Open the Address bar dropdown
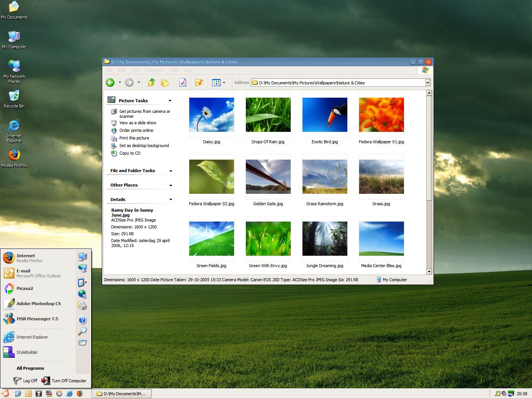Viewport: 532px width, 399px height. 427,83
